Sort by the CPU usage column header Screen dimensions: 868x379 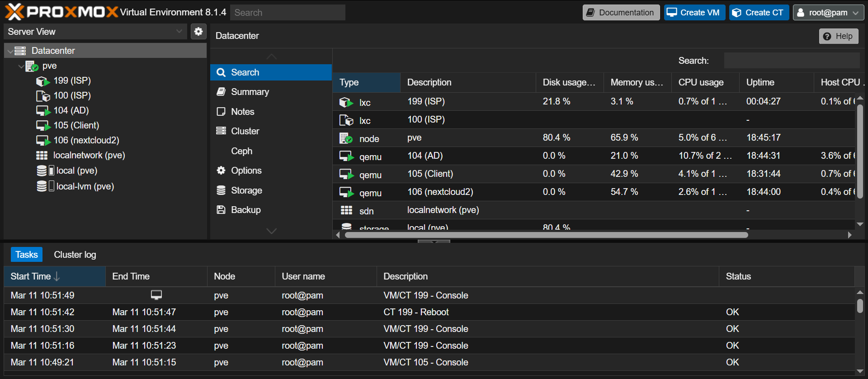point(706,82)
